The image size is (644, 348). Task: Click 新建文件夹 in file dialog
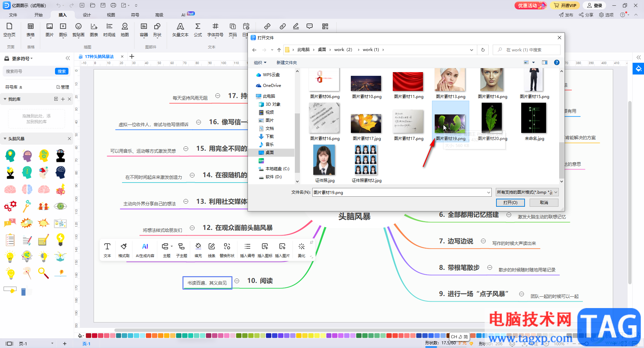coord(286,63)
